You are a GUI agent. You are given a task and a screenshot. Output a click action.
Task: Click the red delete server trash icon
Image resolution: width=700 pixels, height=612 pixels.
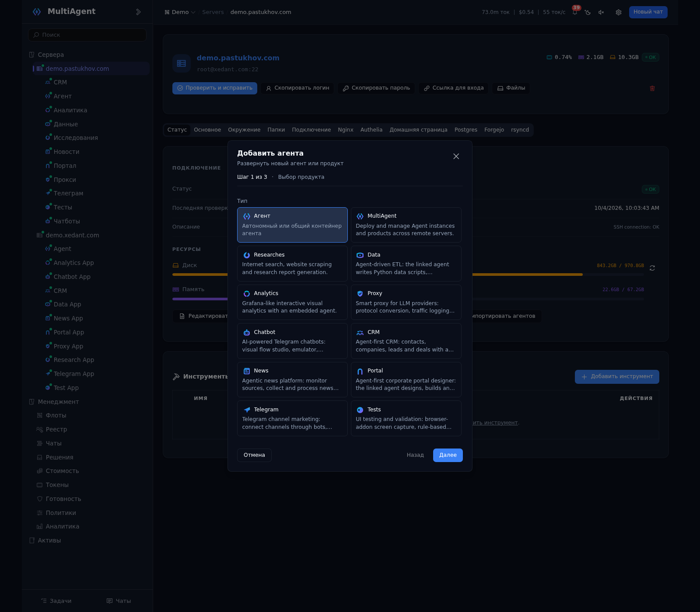coord(652,88)
